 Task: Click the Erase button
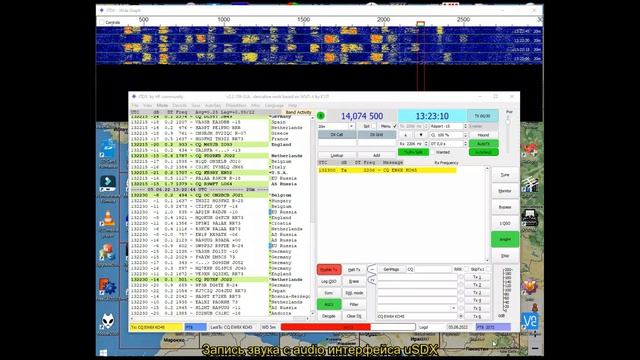pyautogui.click(x=354, y=282)
